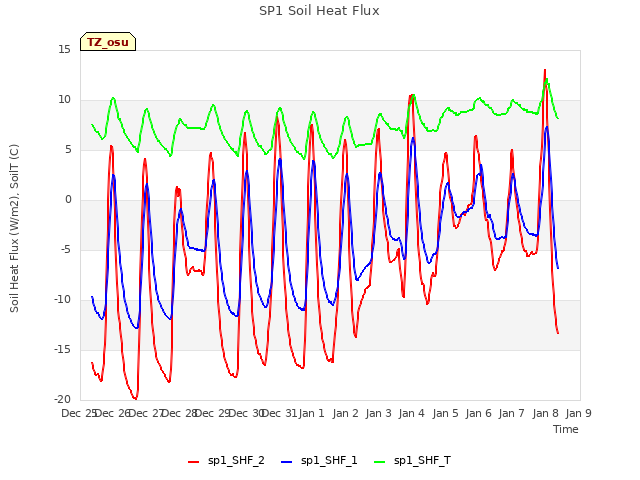The width and height of the screenshot is (640, 480).
Task: Click the 5 y-axis tick label
Action: tap(68, 150)
